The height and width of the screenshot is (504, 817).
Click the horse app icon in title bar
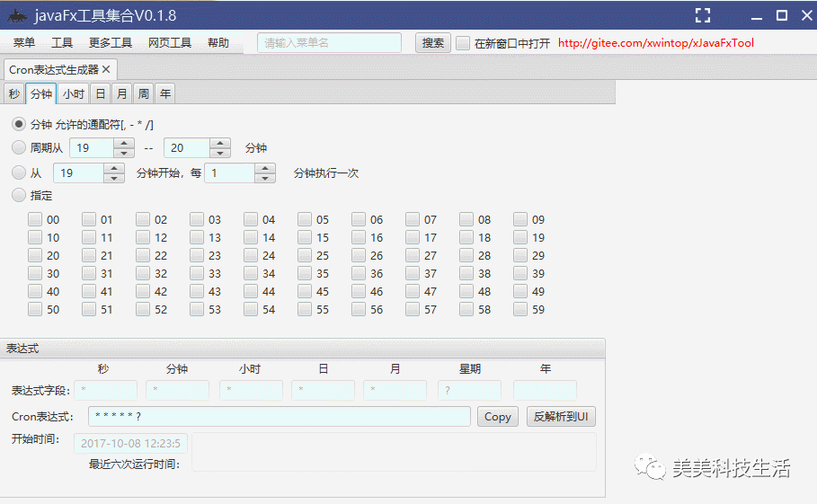click(x=17, y=15)
